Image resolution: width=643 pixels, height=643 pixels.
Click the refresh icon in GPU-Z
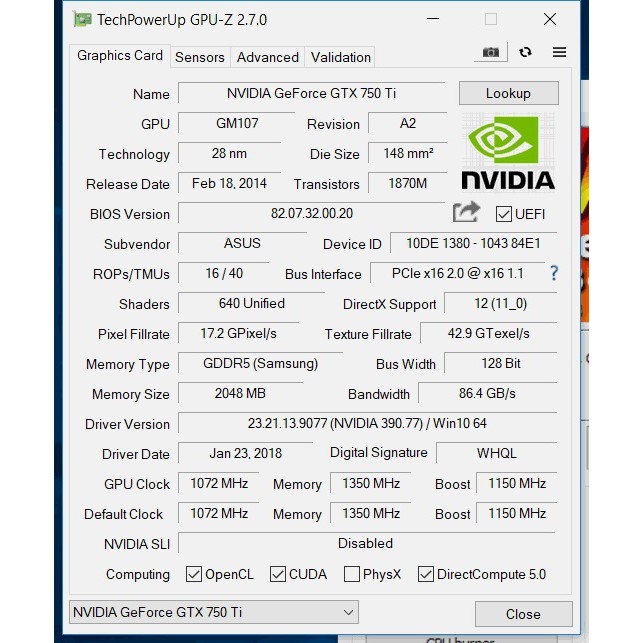coord(525,52)
